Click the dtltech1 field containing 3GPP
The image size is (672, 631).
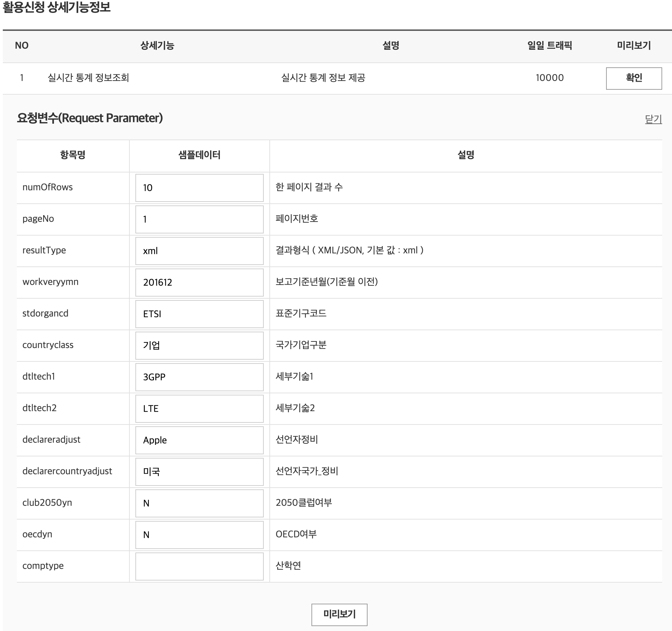coord(199,377)
